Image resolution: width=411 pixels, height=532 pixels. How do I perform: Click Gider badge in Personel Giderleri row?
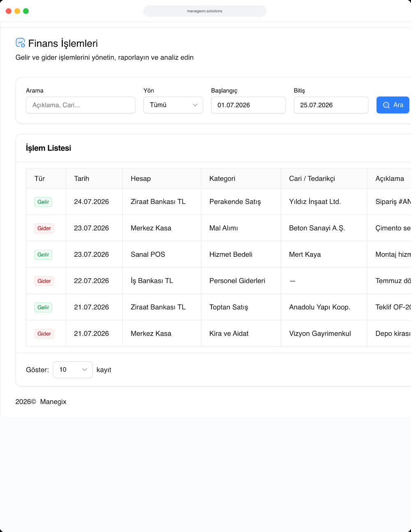[x=44, y=281]
